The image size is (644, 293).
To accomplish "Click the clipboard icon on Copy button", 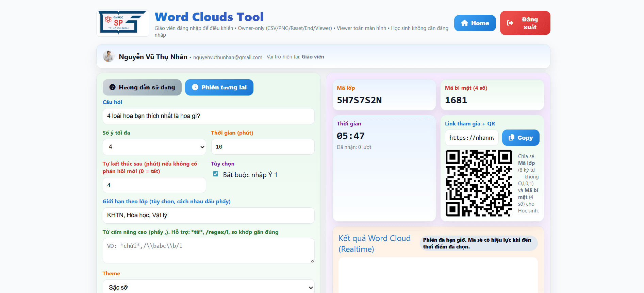I will 511,138.
